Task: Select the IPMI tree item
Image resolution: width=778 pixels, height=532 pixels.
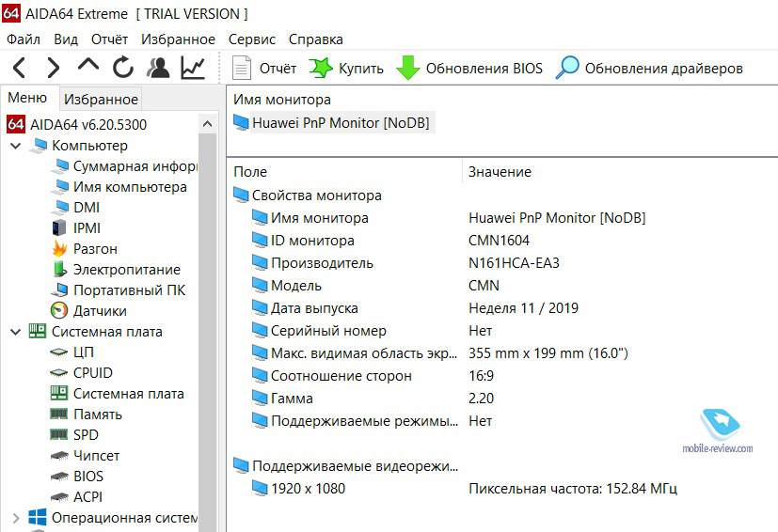Action: coord(76,228)
